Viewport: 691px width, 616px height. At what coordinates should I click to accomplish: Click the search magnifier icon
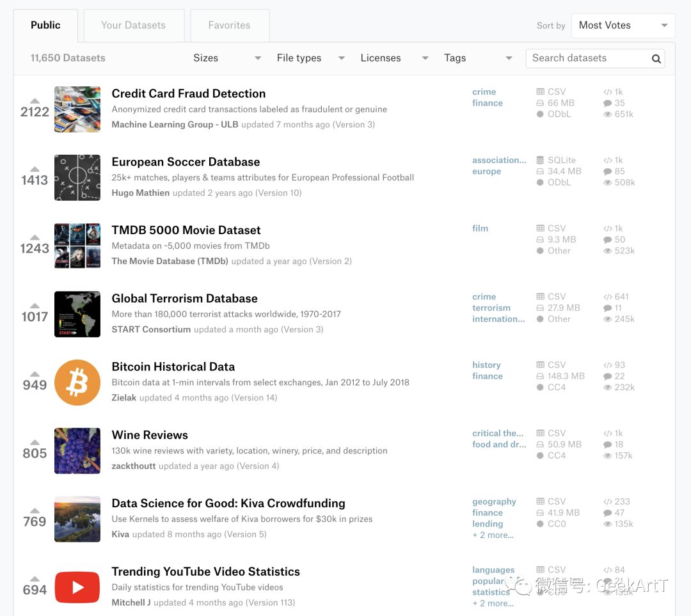click(656, 59)
